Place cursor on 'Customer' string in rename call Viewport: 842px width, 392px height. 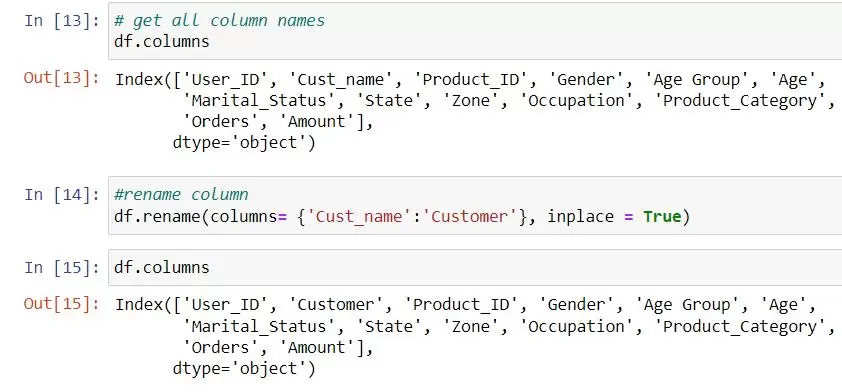click(x=470, y=216)
